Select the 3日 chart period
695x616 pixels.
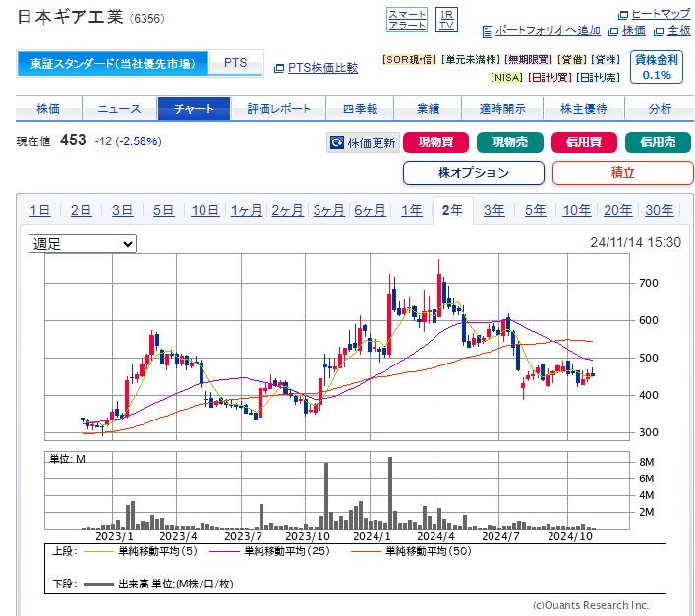click(x=122, y=210)
